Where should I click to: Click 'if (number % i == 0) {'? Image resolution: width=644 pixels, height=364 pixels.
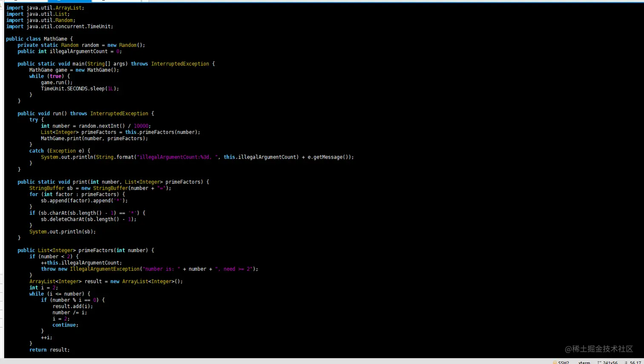point(73,300)
